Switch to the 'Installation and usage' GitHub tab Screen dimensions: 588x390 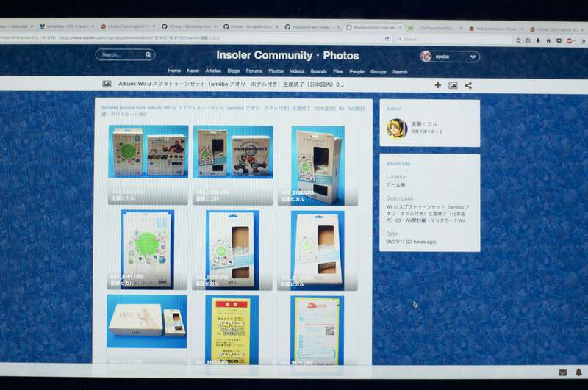point(312,27)
